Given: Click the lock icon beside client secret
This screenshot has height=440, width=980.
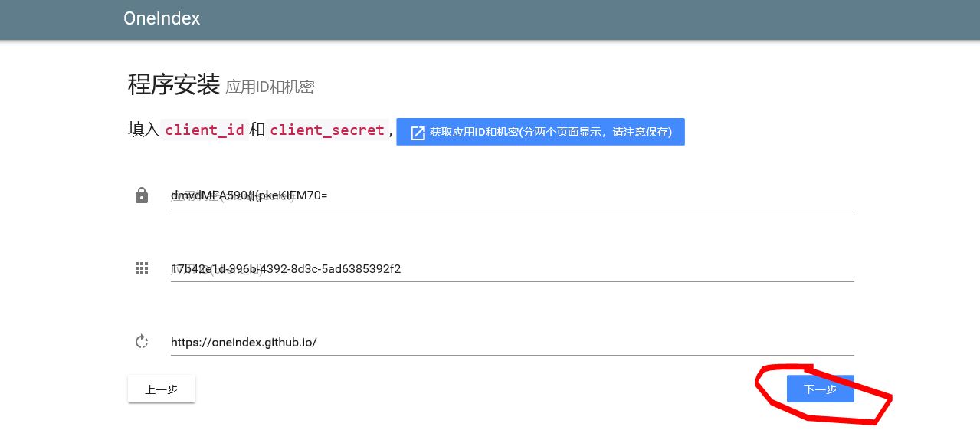Looking at the screenshot, I should pyautogui.click(x=142, y=195).
